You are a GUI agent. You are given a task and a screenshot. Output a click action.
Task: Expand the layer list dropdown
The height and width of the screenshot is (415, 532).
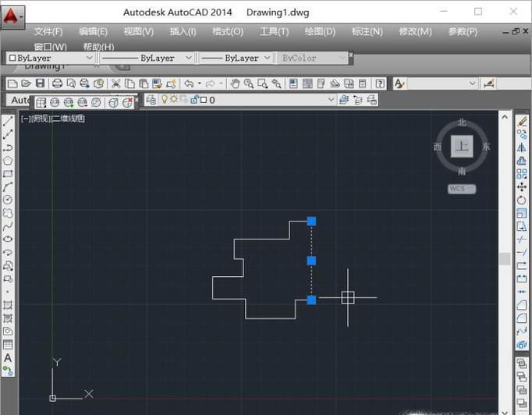pos(332,100)
